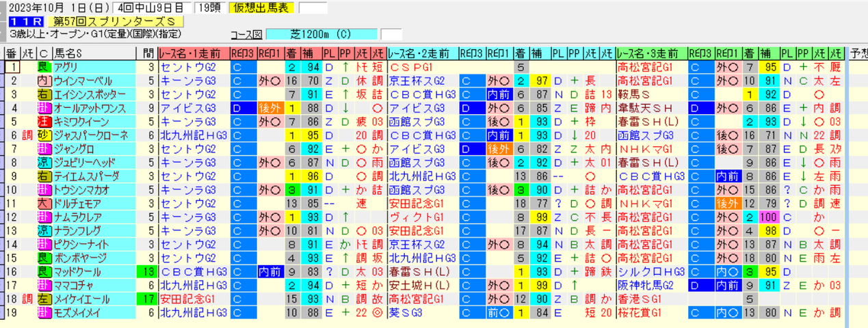Click blue 内前 mark in マッドクール 1走前
Image resolution: width=868 pixels, height=328 pixels.
click(x=269, y=272)
